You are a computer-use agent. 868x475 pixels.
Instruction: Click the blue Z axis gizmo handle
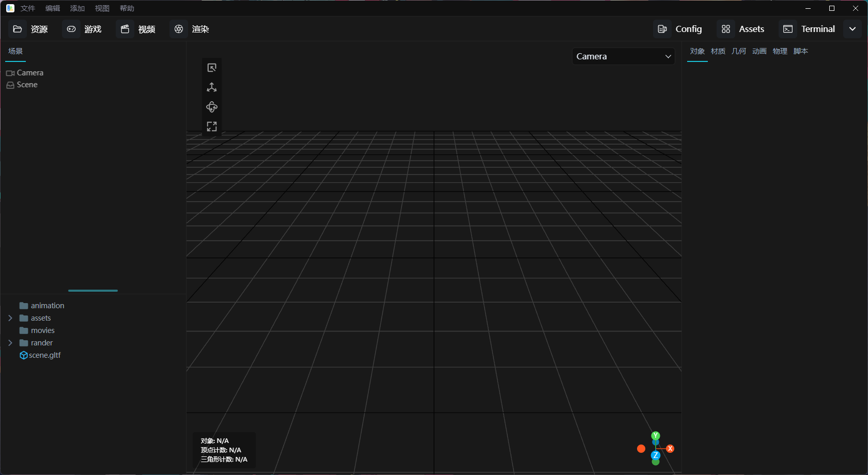656,455
